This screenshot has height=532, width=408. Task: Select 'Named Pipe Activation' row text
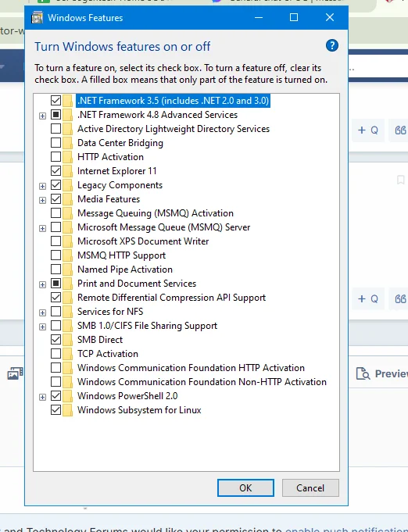[125, 270]
